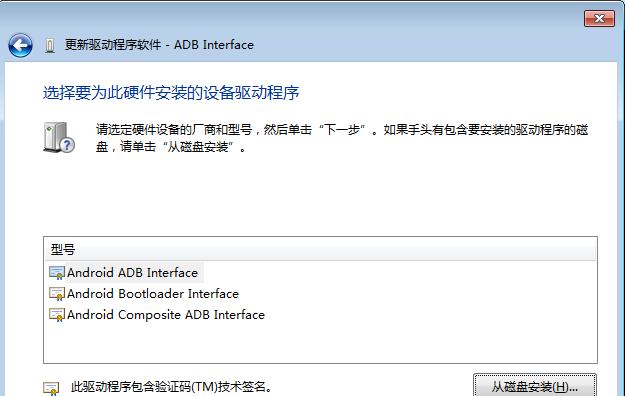Click the certificate icon next to Android ADB Interface
Viewport: 625px width, 396px height.
57,273
